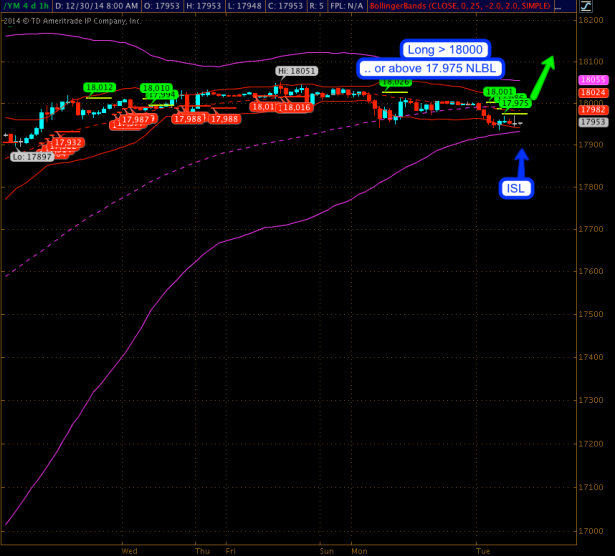Select the /YM 4 d 1h symbol label
This screenshot has height=556, width=615.
[25, 6]
